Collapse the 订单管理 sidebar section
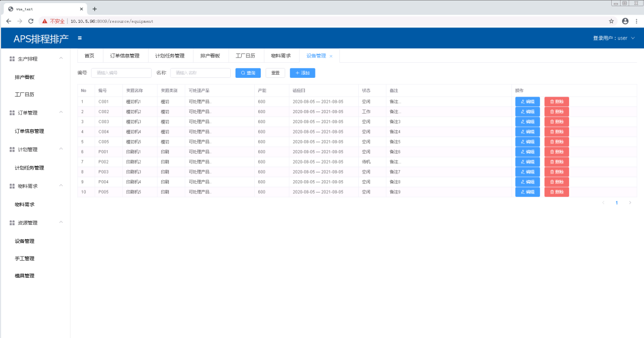This screenshot has height=338, width=644. coord(61,113)
